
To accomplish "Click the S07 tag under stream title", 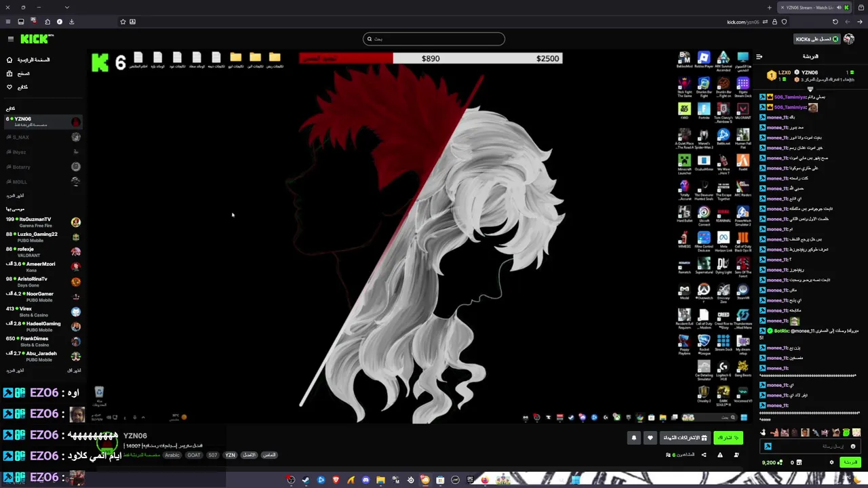I will coord(213,455).
